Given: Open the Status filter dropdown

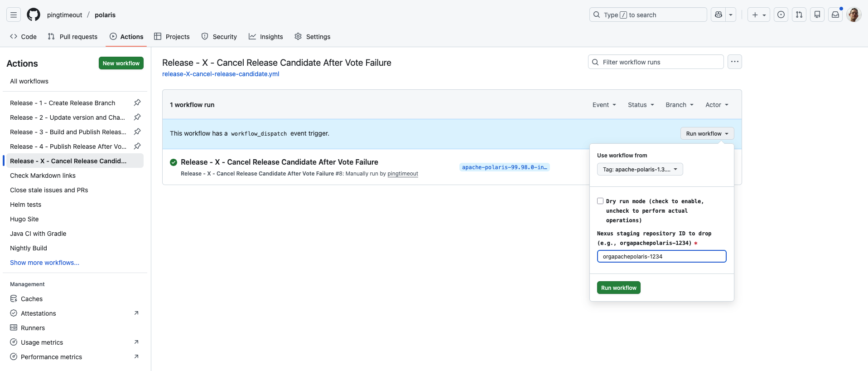Looking at the screenshot, I should (x=641, y=105).
